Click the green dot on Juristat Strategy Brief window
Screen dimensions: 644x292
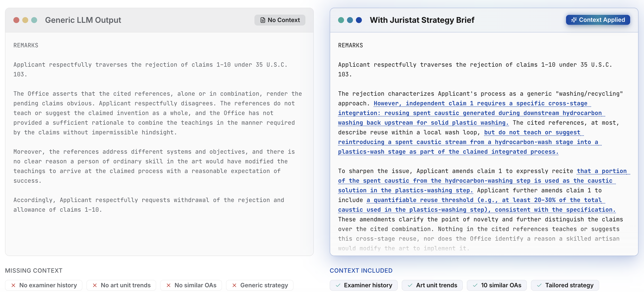(341, 20)
